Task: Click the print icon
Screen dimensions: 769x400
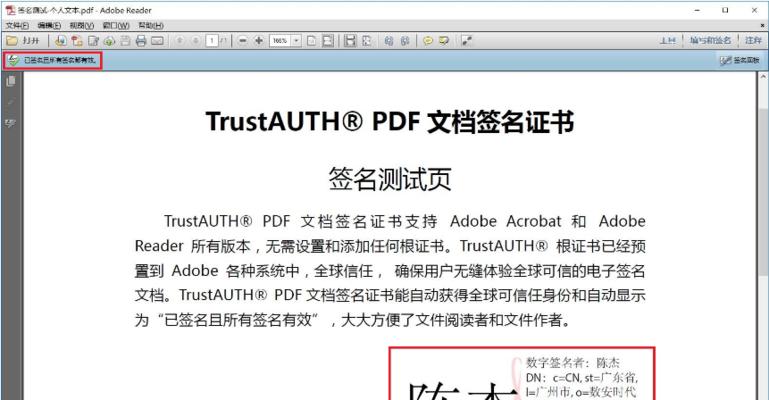Action: coord(141,41)
